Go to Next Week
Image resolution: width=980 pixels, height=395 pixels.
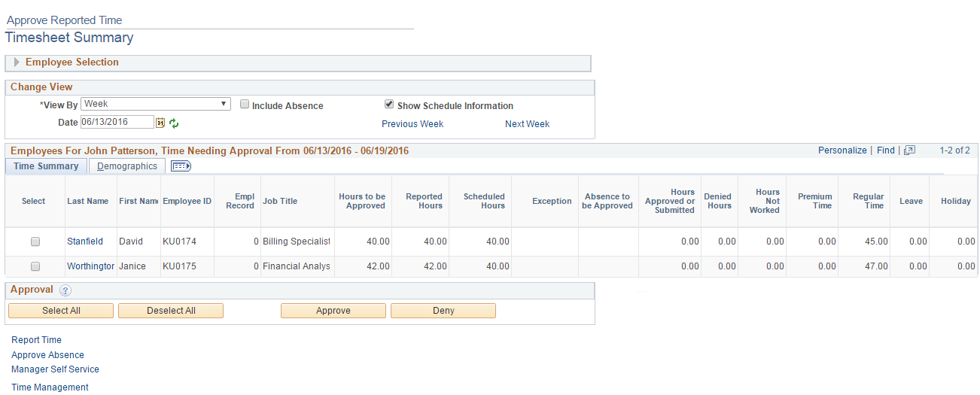point(527,124)
